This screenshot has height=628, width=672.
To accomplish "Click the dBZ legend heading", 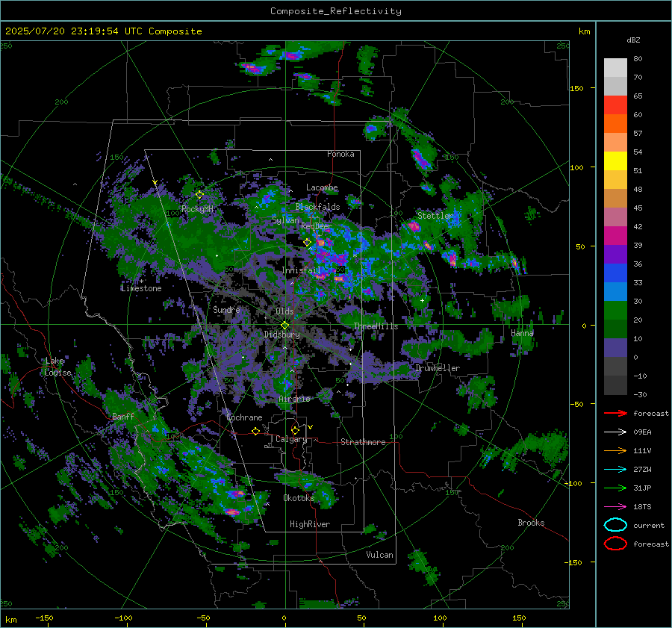I will 633,40.
